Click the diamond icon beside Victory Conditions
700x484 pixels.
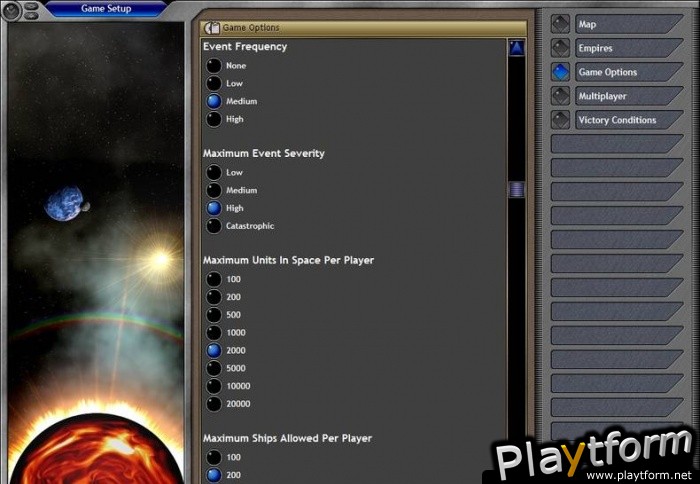point(560,120)
